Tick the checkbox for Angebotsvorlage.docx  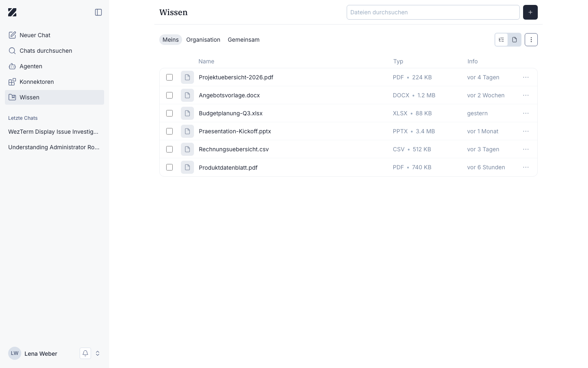tap(169, 95)
